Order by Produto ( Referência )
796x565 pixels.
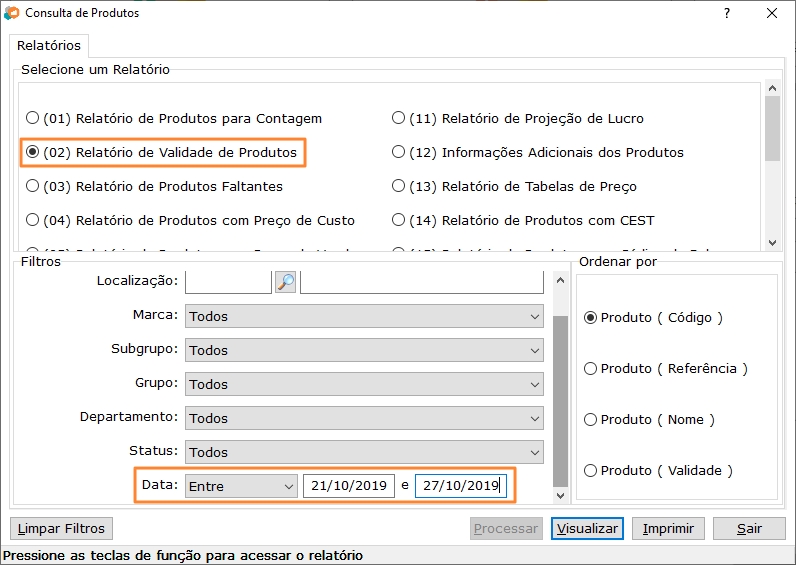click(590, 368)
